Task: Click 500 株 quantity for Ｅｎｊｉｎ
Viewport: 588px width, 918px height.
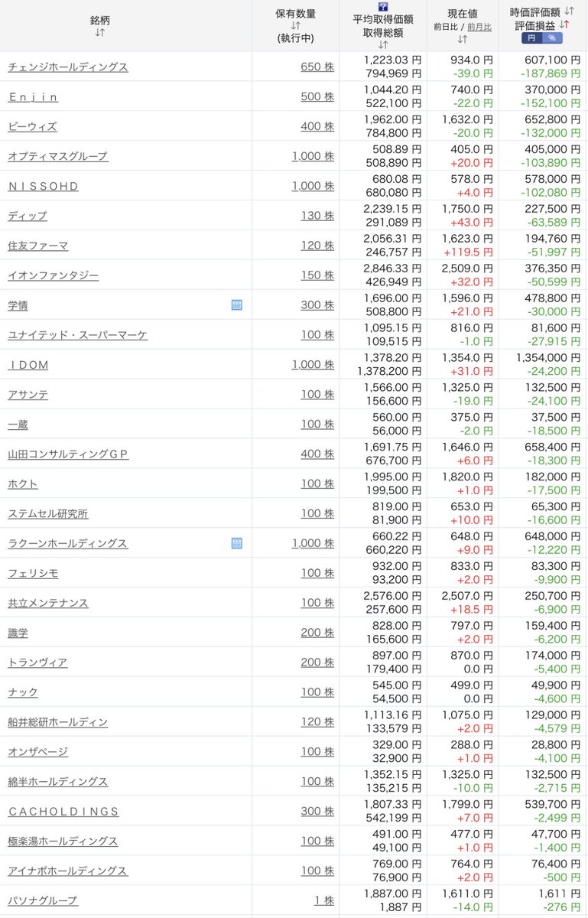Action: click(317, 96)
